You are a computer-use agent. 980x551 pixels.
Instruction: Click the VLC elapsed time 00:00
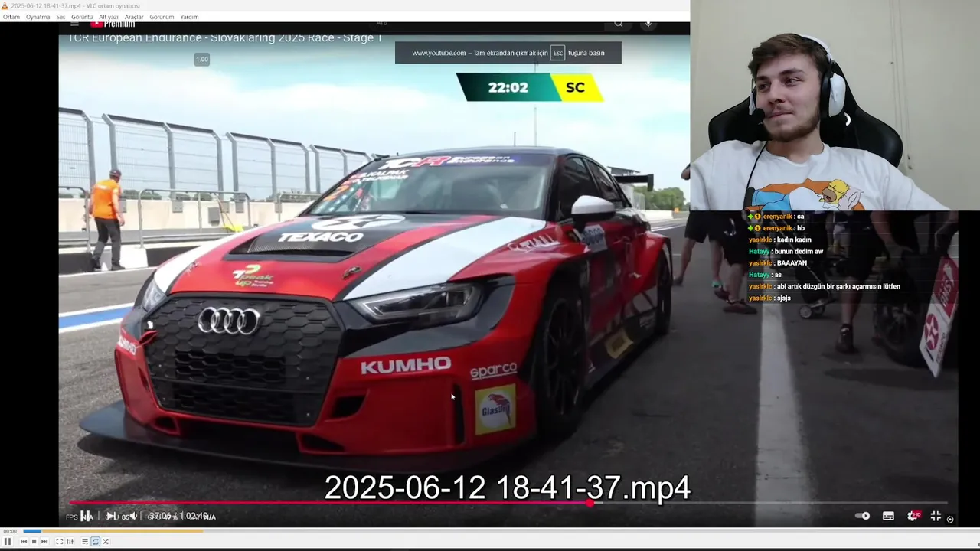pyautogui.click(x=9, y=531)
